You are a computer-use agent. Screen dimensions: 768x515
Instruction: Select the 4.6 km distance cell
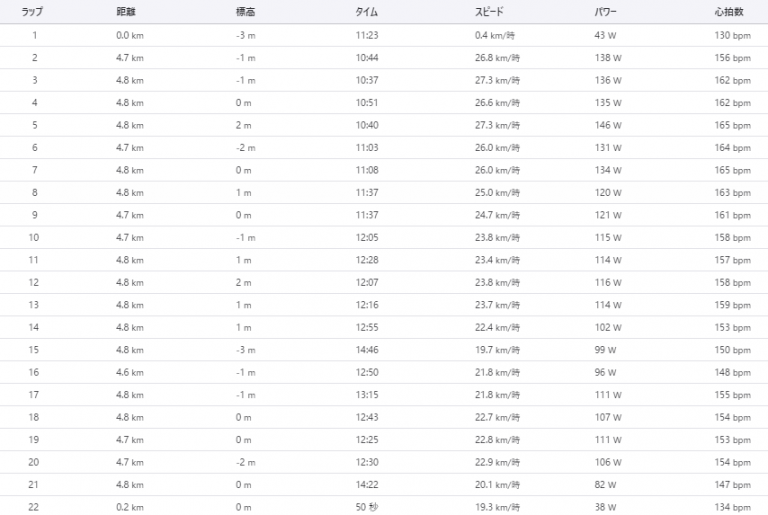(x=130, y=372)
